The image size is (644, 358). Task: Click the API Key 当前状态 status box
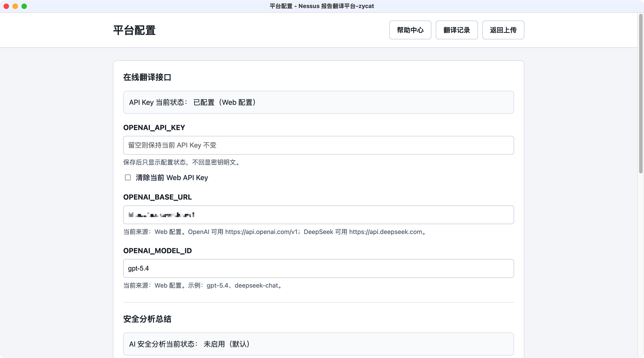(318, 102)
